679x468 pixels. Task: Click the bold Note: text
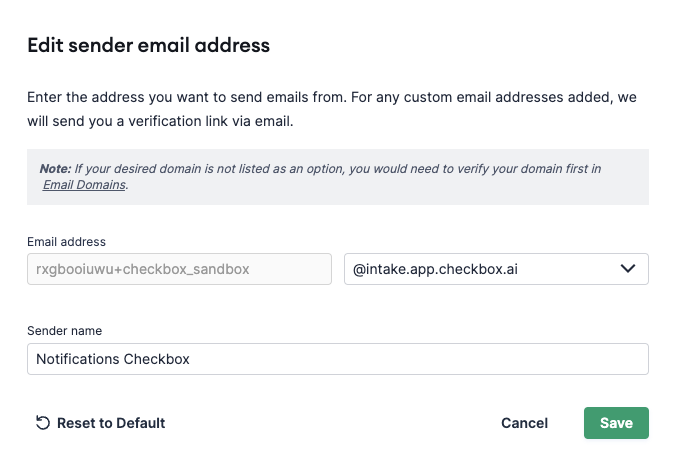(x=55, y=169)
